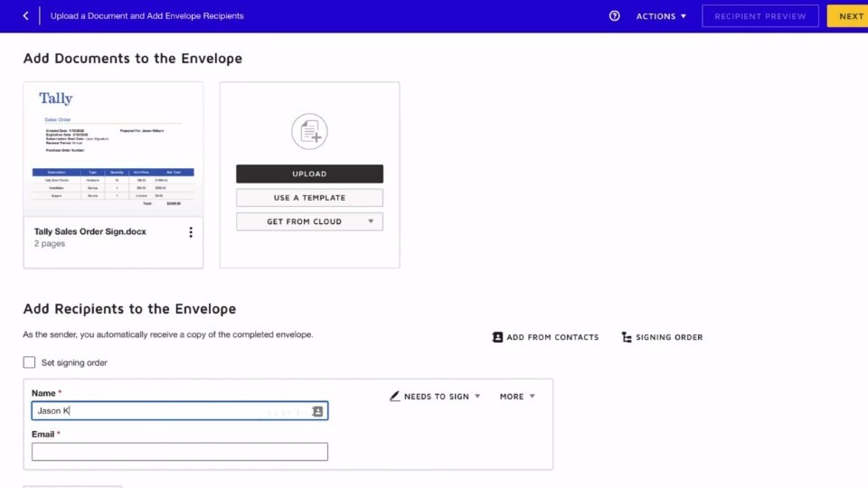This screenshot has width=868, height=488.
Task: Open the help question mark icon
Action: [x=615, y=16]
